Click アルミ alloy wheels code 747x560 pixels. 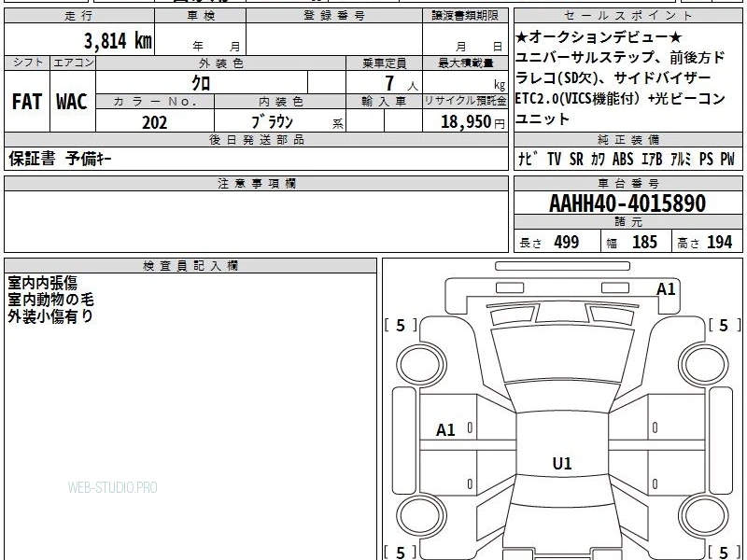click(x=681, y=159)
